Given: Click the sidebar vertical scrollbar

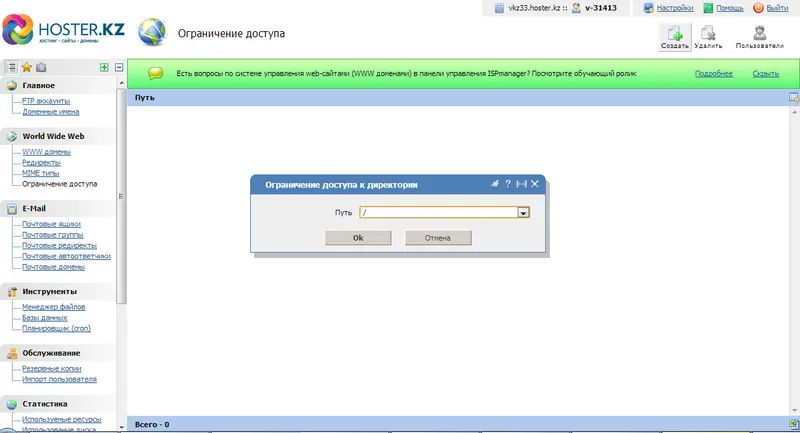Looking at the screenshot, I should coord(121,196).
